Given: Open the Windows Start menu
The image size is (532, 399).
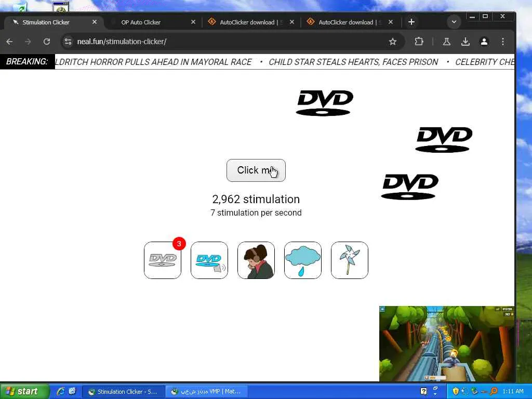Looking at the screenshot, I should pos(24,391).
